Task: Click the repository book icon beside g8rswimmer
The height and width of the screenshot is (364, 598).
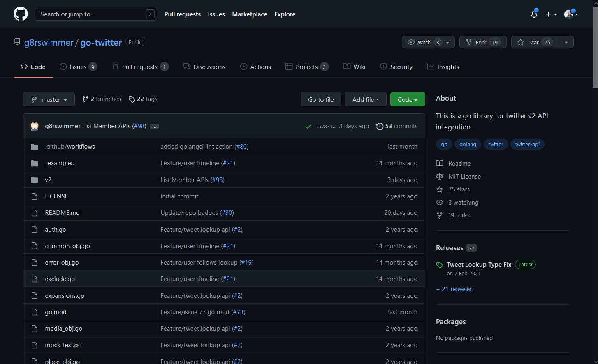Action: coord(17,41)
